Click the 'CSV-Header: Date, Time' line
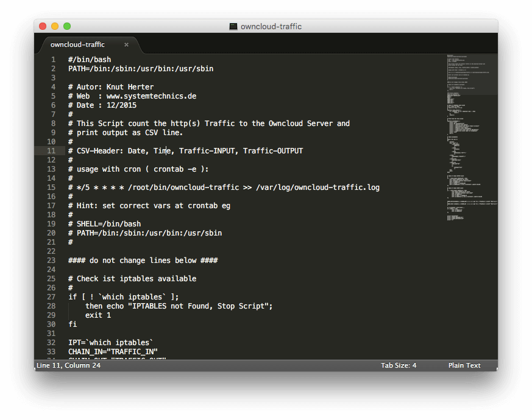 click(186, 151)
